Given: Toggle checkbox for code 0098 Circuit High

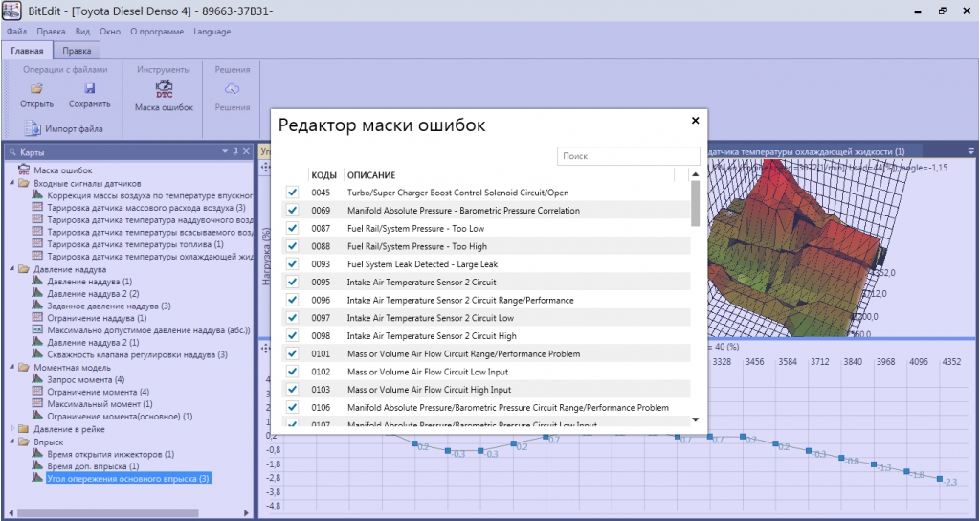Looking at the screenshot, I should pyautogui.click(x=292, y=336).
